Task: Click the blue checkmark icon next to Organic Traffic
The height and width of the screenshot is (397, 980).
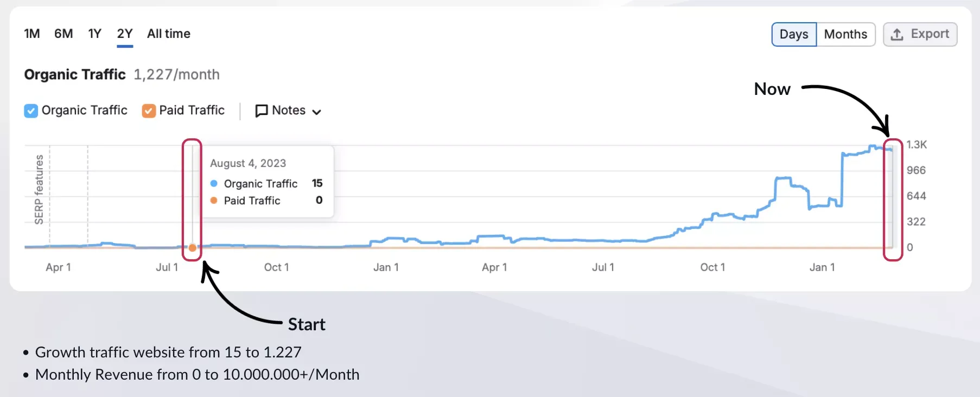Action: coord(31,111)
